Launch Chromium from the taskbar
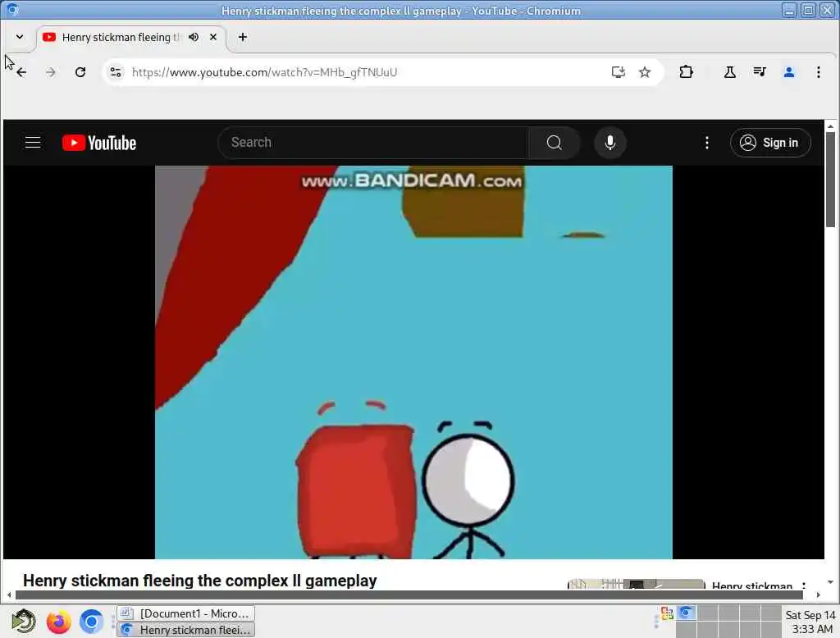This screenshot has width=840, height=638. [x=92, y=622]
